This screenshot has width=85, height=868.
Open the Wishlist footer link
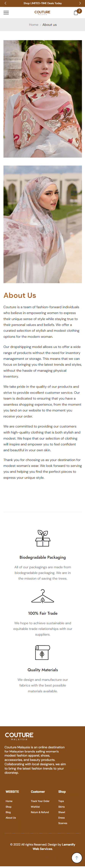[35, 807]
